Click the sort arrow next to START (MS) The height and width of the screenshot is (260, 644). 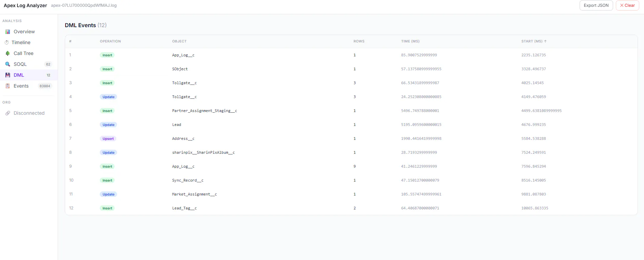545,41
